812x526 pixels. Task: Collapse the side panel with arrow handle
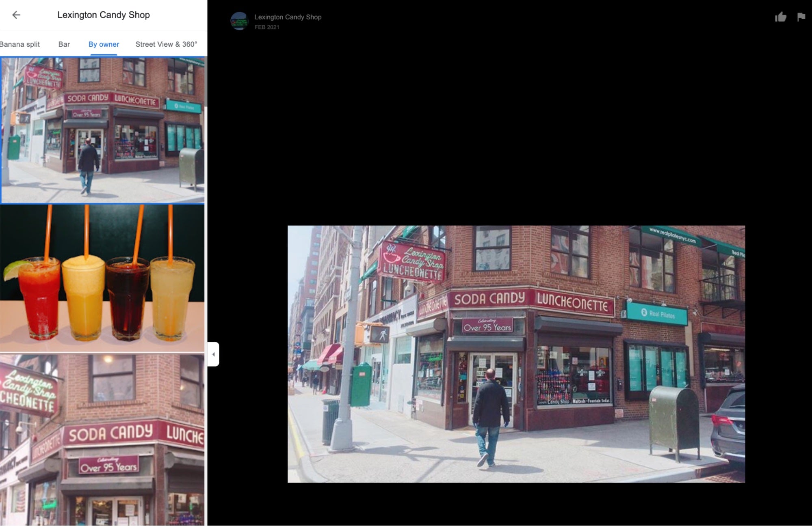(x=213, y=354)
